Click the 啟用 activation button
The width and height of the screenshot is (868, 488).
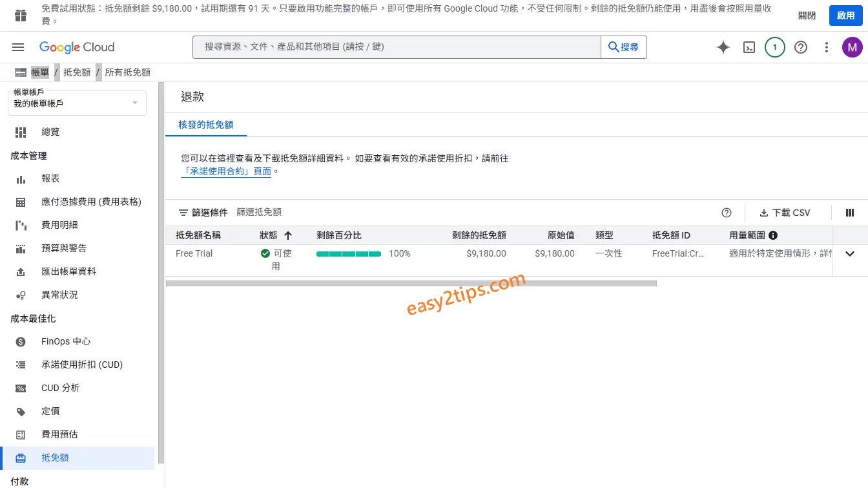click(x=846, y=15)
